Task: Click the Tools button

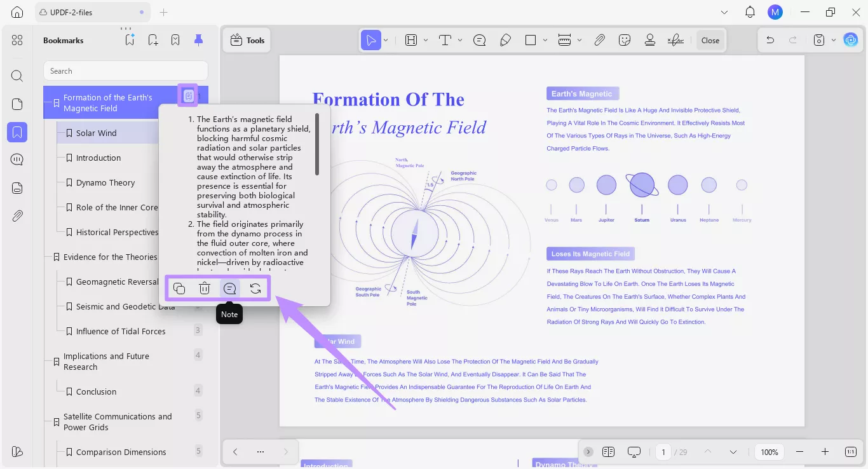Action: pyautogui.click(x=247, y=40)
